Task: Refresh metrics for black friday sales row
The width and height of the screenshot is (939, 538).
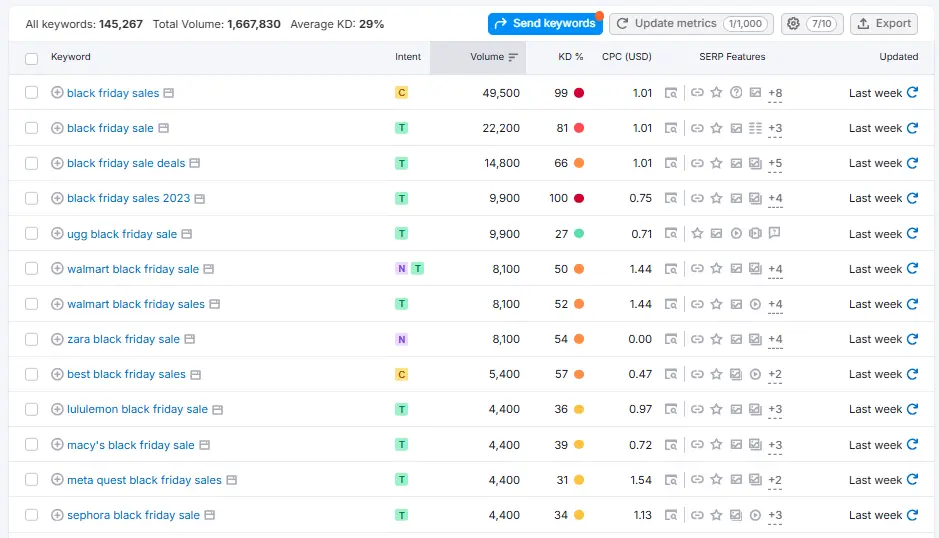Action: (912, 93)
